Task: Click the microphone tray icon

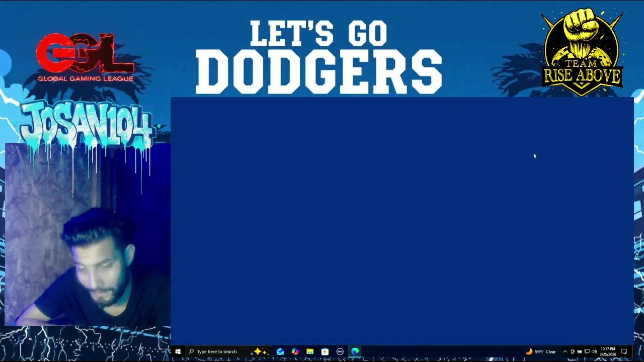Action: (x=573, y=351)
